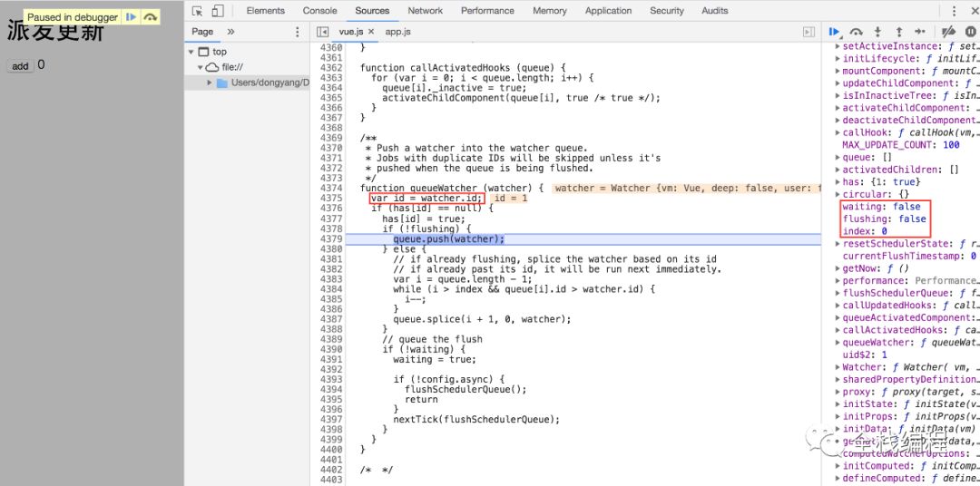The image size is (980, 486).
Task: Select the Users/dongyang folder item
Action: [270, 83]
